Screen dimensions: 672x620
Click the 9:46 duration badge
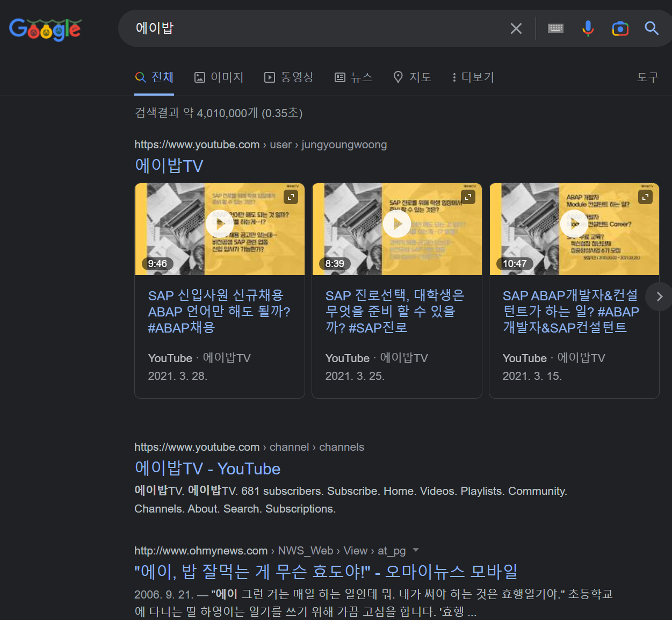157,264
